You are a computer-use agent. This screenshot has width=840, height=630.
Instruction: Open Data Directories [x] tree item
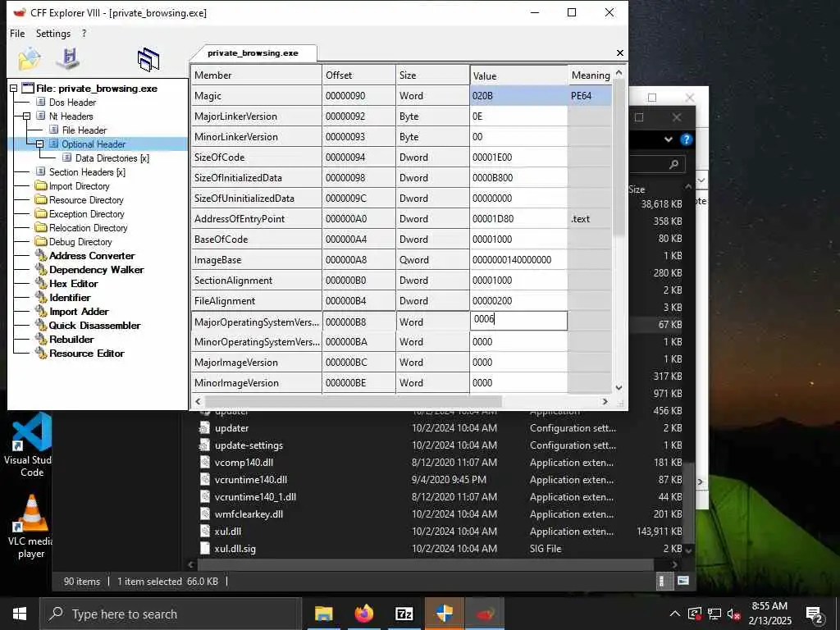tap(112, 158)
